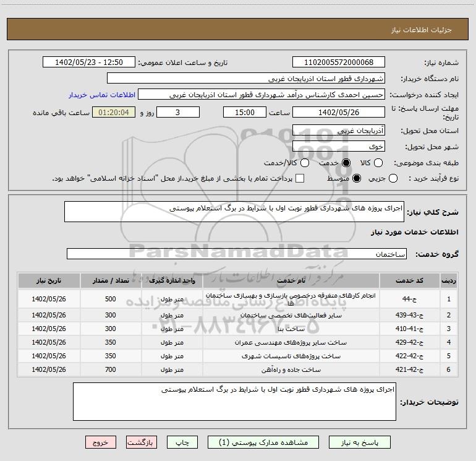
Task: Select the جزیی purchase type radio
Action: 393,178
